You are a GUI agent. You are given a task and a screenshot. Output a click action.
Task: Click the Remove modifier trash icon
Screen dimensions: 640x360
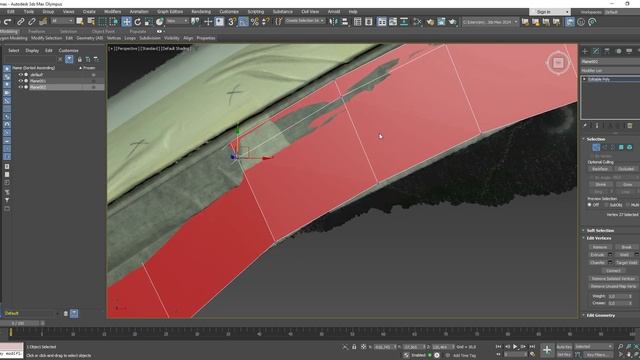pyautogui.click(x=629, y=126)
